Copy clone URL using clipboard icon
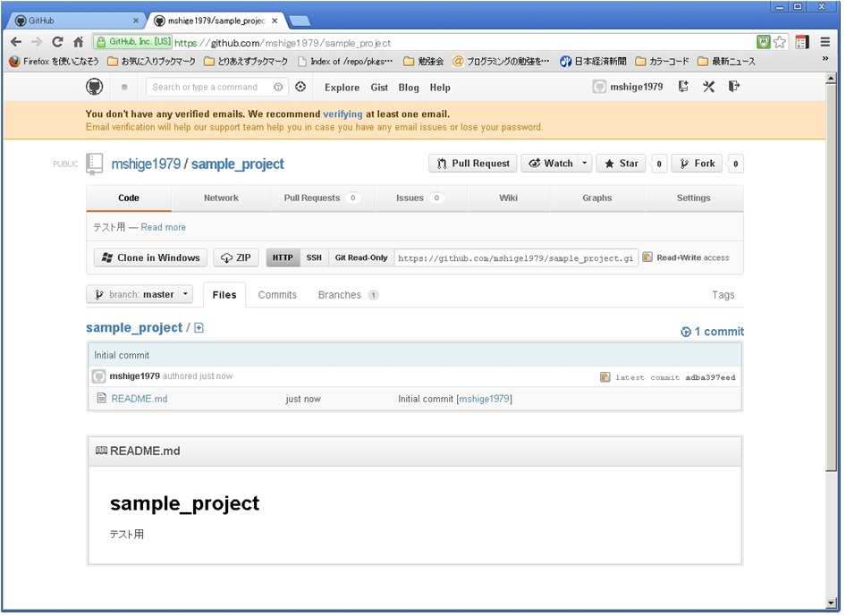 648,257
